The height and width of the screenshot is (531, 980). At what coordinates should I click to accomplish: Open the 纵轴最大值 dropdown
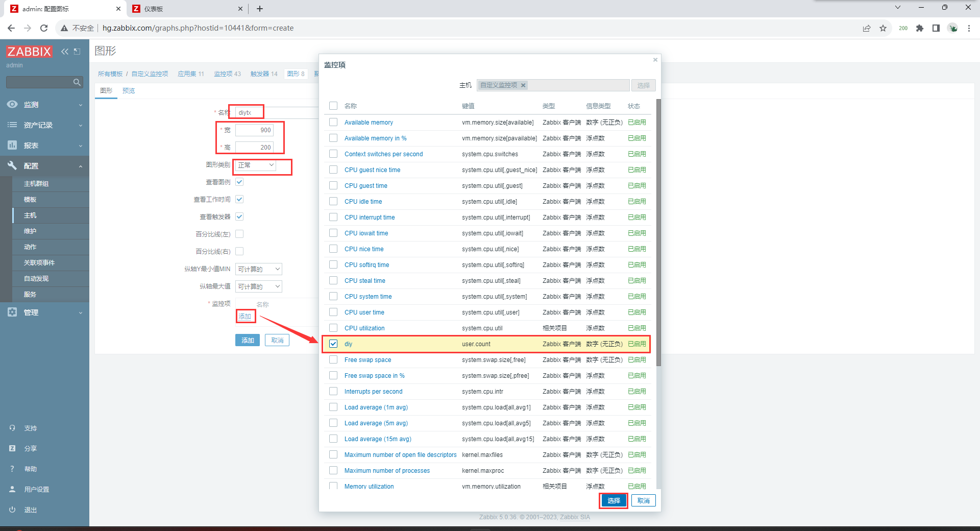click(x=259, y=286)
